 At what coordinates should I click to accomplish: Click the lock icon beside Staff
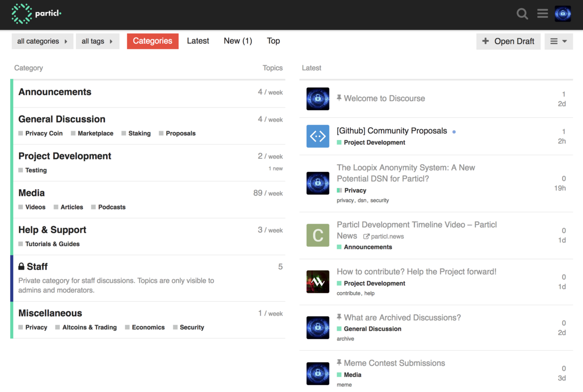tap(21, 266)
